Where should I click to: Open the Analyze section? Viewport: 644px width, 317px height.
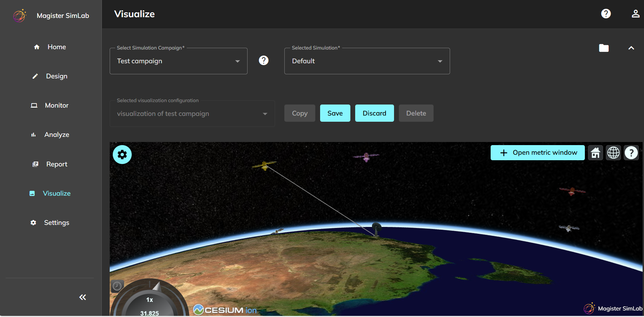(56, 134)
